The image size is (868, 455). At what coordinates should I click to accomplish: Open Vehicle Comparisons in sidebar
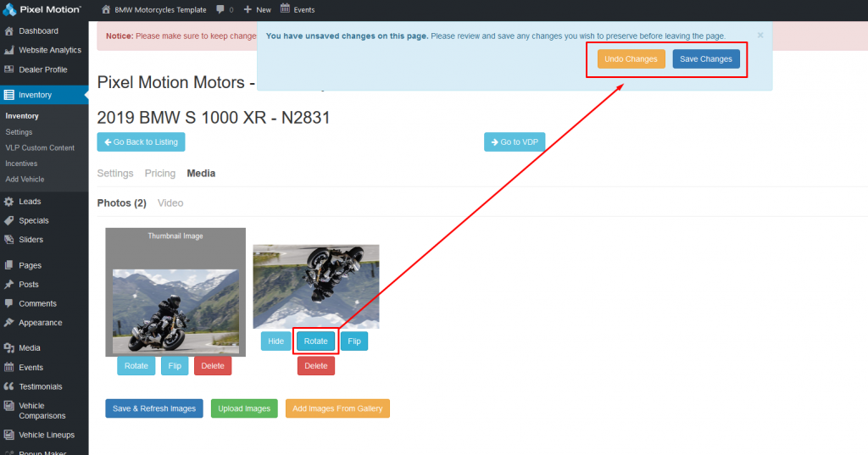(42, 411)
